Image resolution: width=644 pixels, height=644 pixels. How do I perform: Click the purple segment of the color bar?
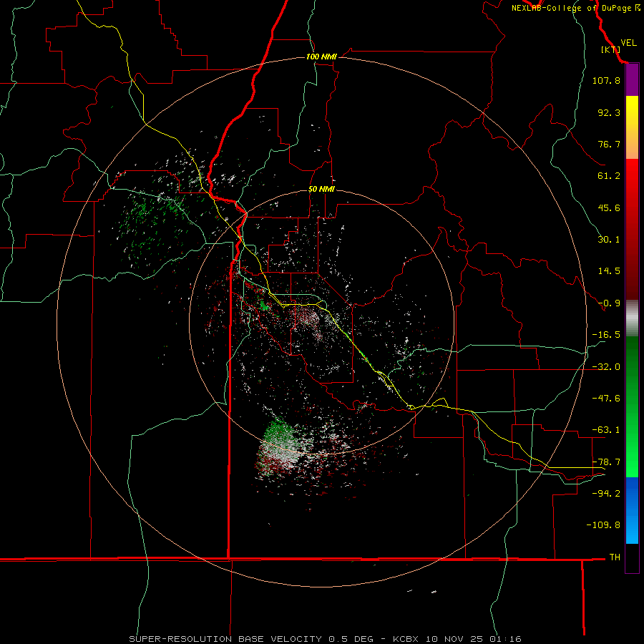coord(632,80)
